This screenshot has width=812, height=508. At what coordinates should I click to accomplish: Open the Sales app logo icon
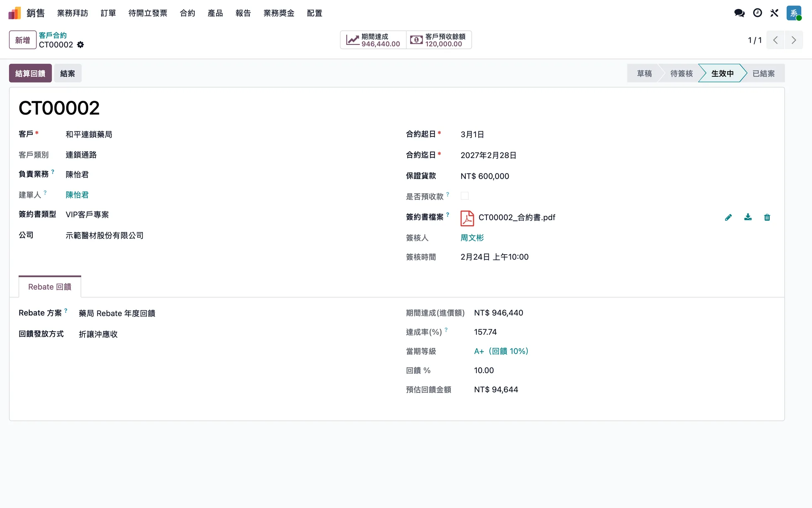15,13
